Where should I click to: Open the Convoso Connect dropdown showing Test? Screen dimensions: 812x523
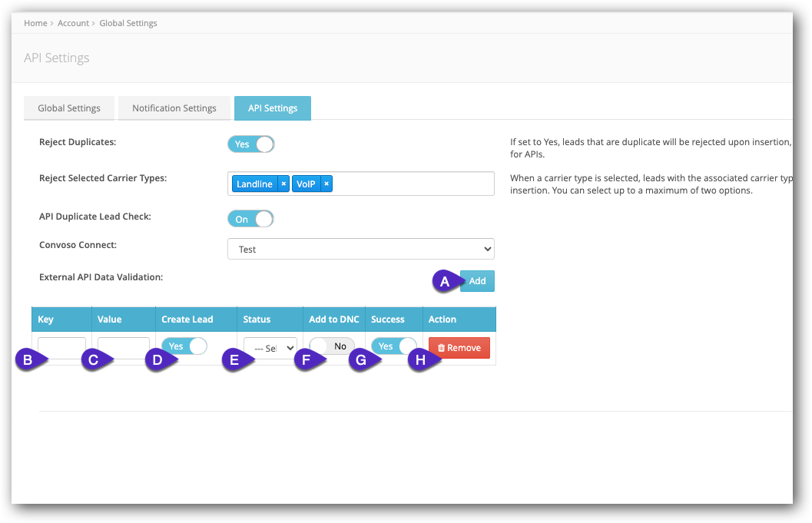click(x=360, y=248)
